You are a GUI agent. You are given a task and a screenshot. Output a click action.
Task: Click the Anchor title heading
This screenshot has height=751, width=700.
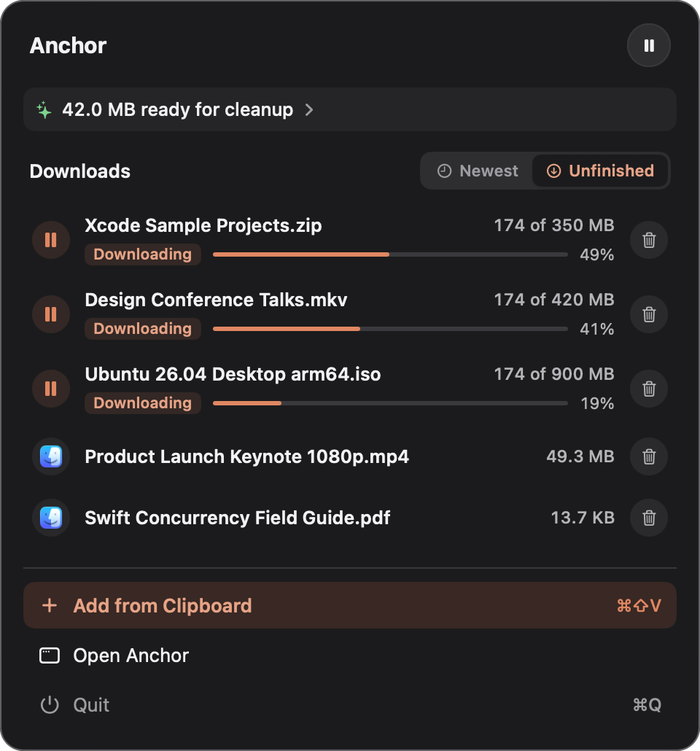(68, 45)
